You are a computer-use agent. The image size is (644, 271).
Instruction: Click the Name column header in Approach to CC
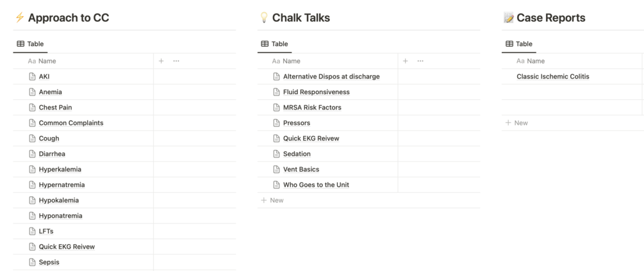tap(47, 61)
